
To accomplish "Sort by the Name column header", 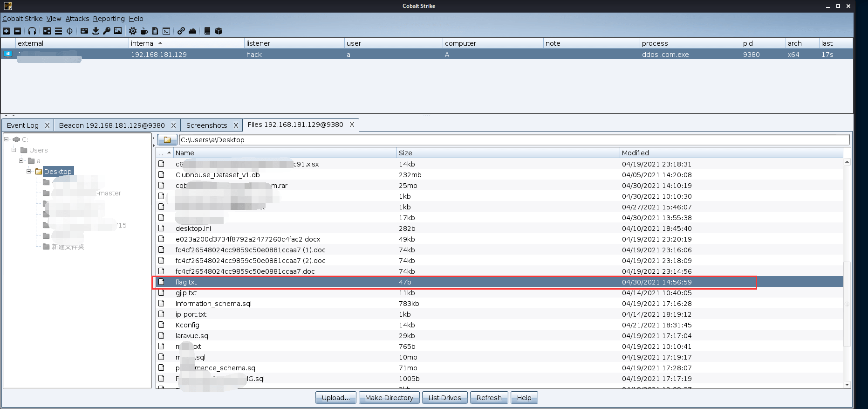I will [285, 153].
